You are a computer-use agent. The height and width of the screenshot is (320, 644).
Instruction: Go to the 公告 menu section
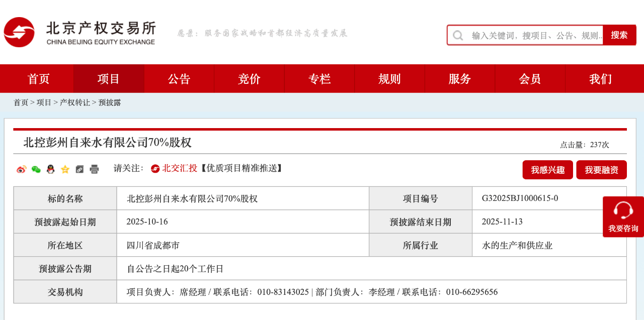(179, 79)
